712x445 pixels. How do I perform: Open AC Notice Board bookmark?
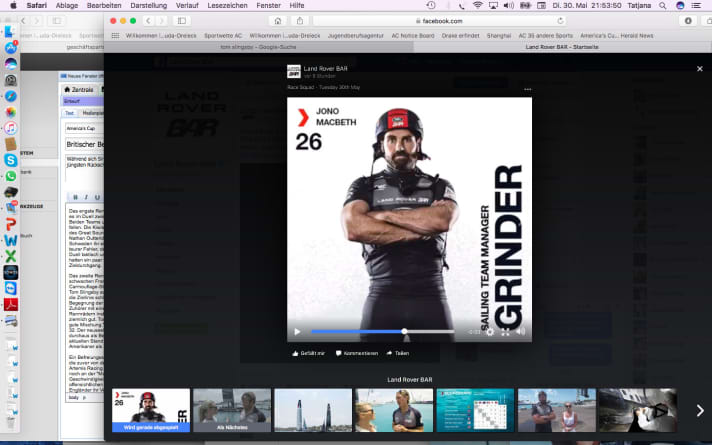click(x=413, y=35)
